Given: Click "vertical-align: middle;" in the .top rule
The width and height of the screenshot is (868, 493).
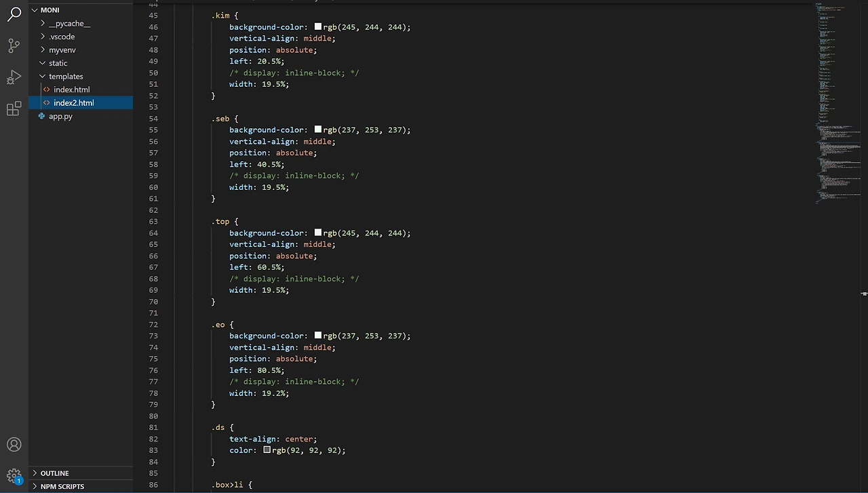Looking at the screenshot, I should coord(282,244).
